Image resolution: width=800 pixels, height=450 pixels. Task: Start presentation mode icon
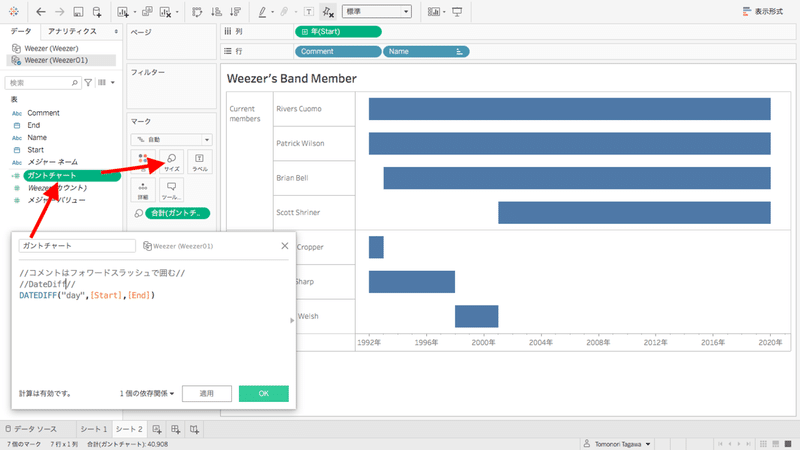457,11
